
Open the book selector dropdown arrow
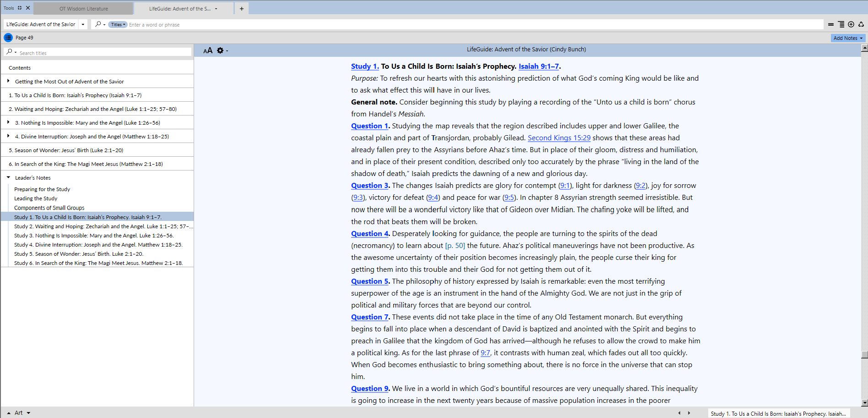point(83,24)
